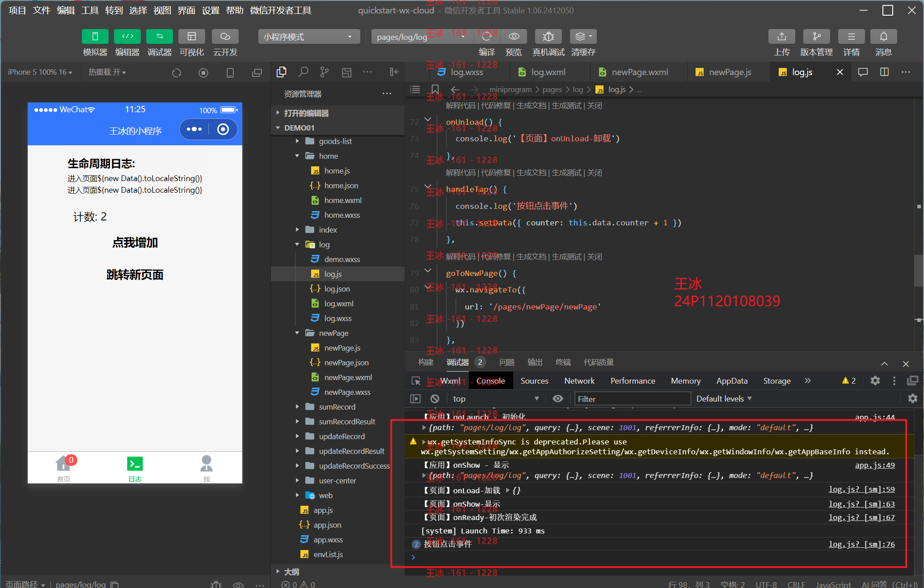Toggle the simulator panel button

[x=95, y=36]
